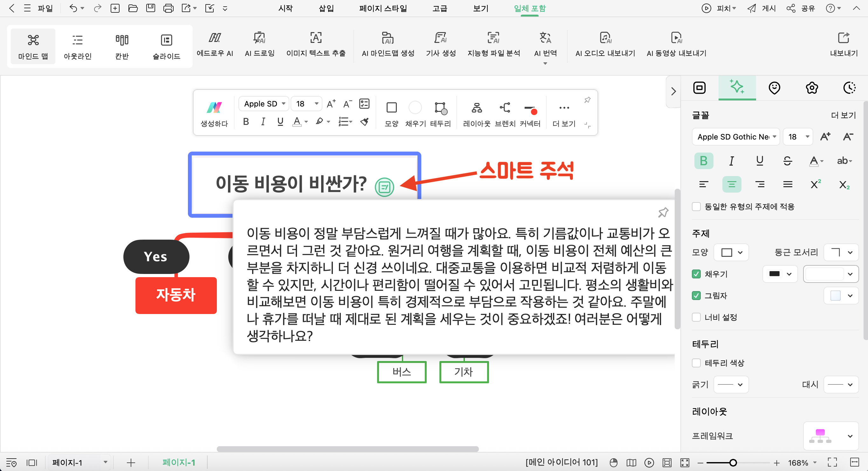Viewport: 868px width, 471px height.
Task: Set center alignment in right panel
Action: tap(732, 184)
